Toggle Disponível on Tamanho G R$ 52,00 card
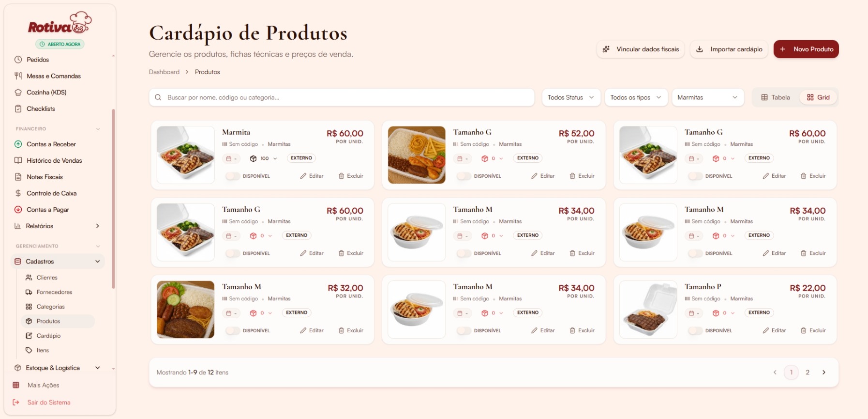The width and height of the screenshot is (868, 419). (464, 176)
